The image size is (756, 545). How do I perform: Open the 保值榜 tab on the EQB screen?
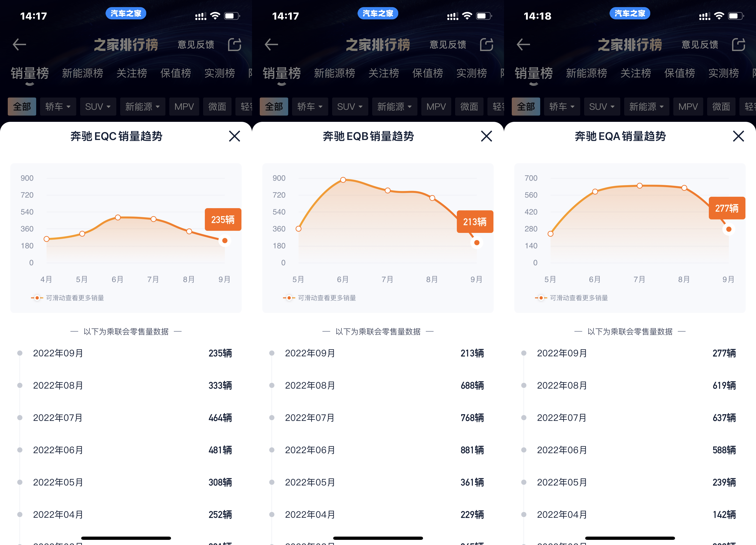428,73
